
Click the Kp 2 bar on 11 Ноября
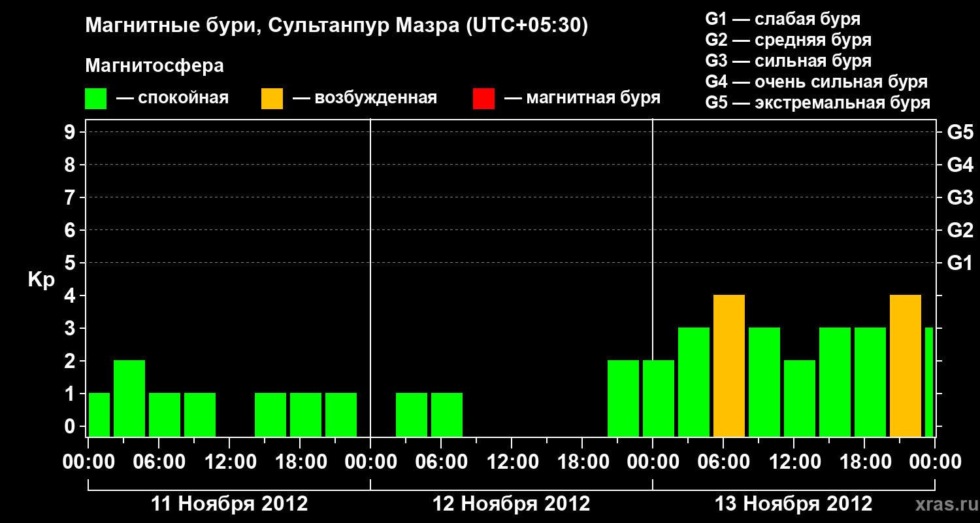click(x=129, y=398)
